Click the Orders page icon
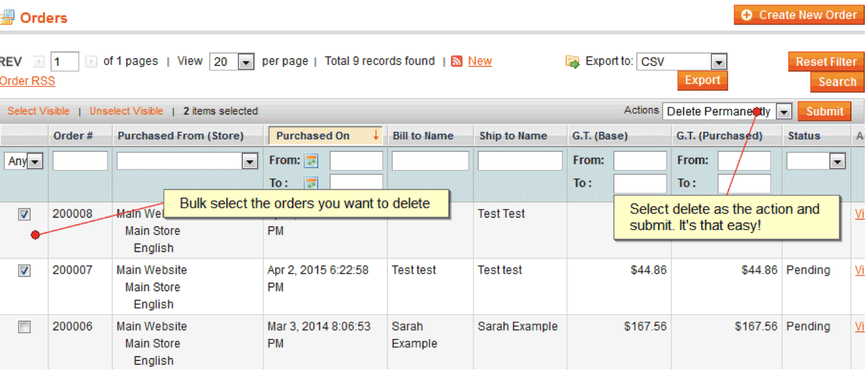Screen dimensions: 868x370 9,15
